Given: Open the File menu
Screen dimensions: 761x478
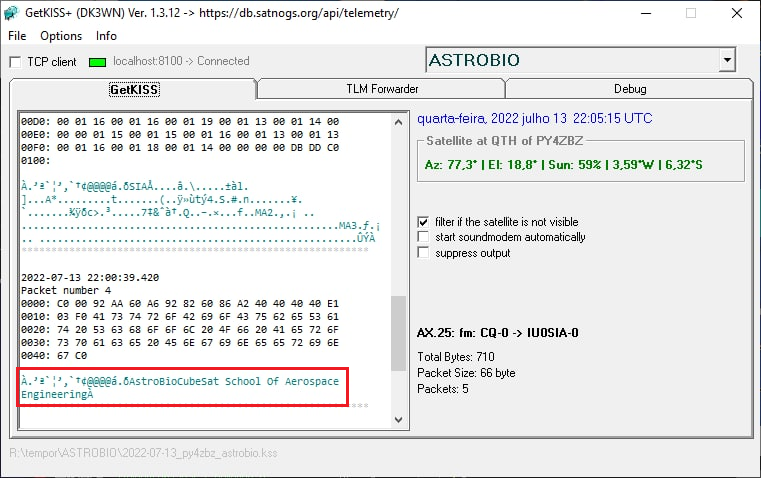Looking at the screenshot, I should [x=17, y=36].
